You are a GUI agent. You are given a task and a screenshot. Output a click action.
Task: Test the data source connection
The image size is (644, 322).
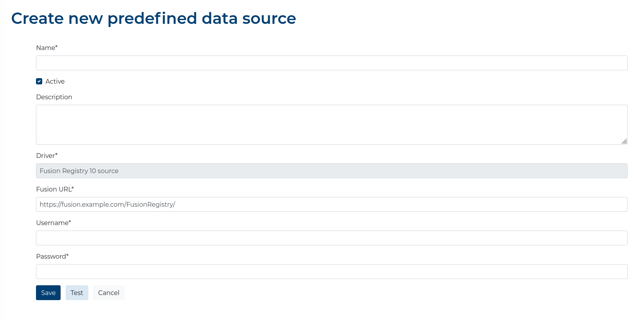(77, 293)
